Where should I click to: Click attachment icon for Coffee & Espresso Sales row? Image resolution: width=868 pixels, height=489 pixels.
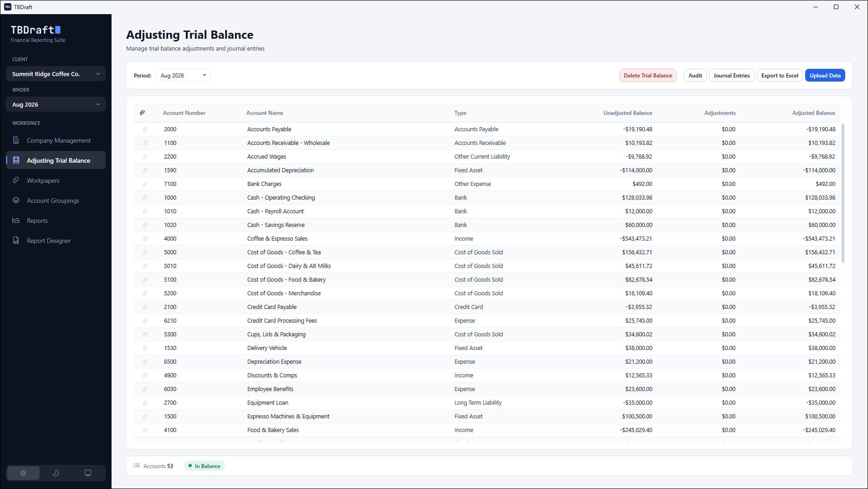(145, 239)
